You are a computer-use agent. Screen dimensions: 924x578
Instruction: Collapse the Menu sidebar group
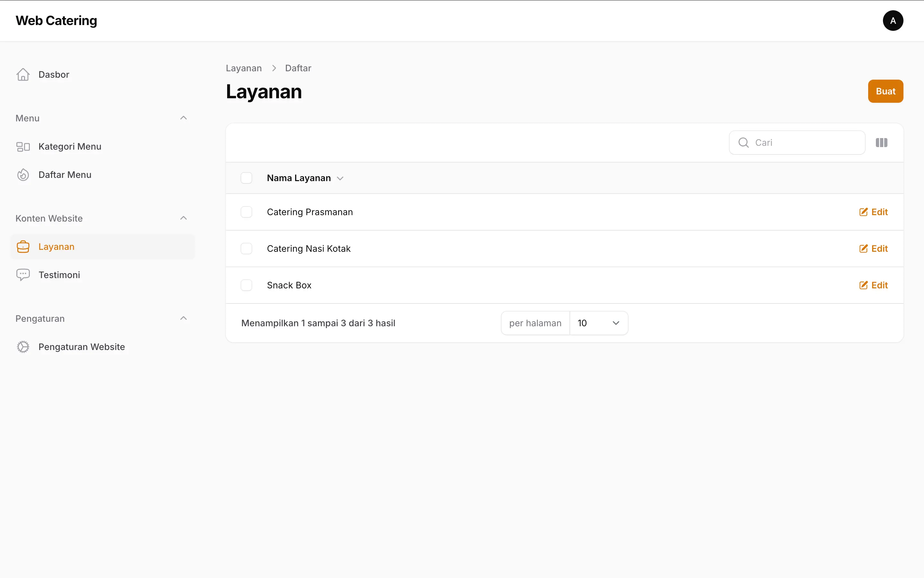tap(183, 118)
